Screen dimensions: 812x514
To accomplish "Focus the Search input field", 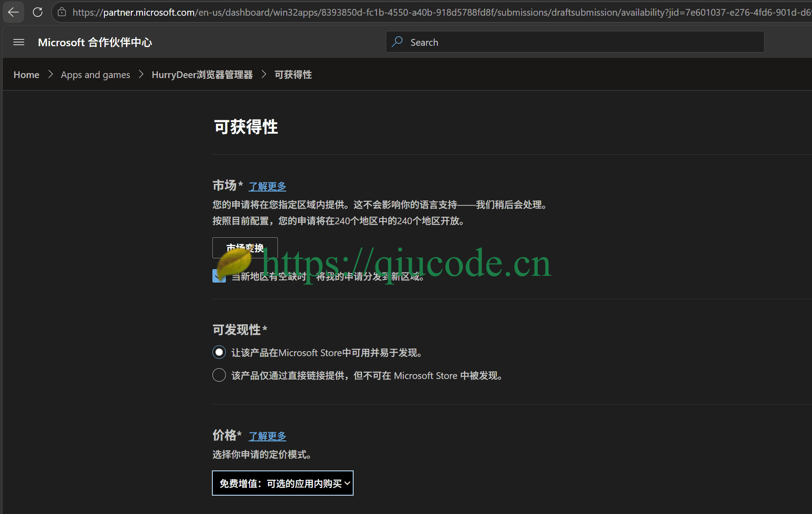I will tap(575, 42).
